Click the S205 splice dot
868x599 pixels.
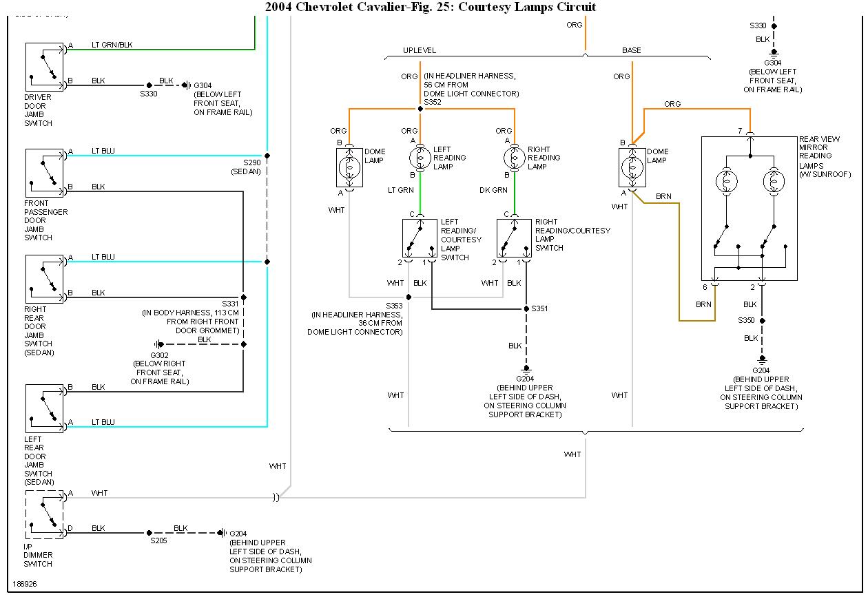[149, 532]
